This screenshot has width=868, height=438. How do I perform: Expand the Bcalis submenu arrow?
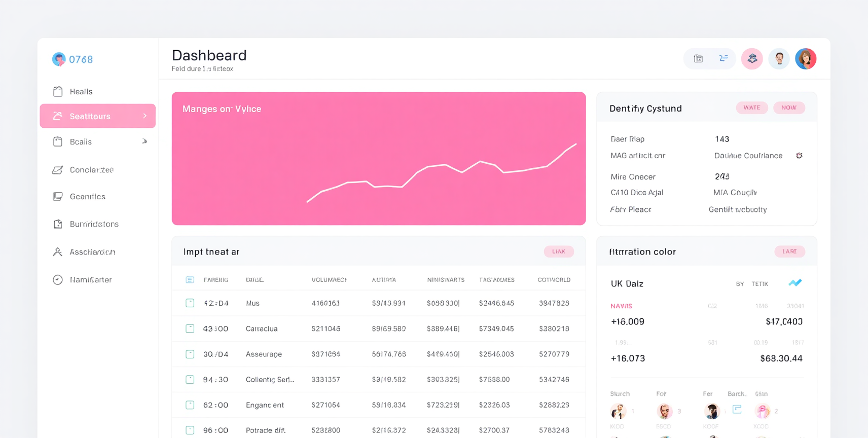click(x=144, y=141)
